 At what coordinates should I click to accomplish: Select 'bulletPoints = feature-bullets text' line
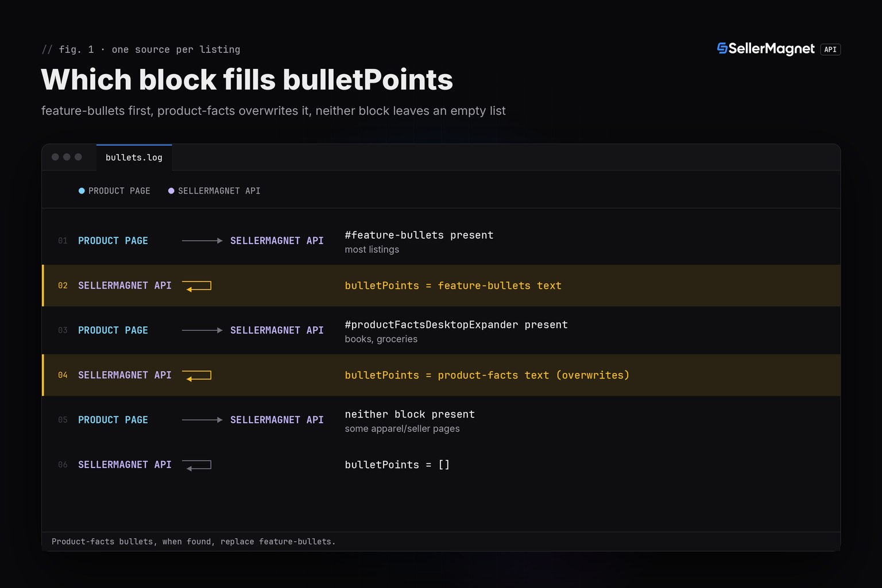point(453,285)
